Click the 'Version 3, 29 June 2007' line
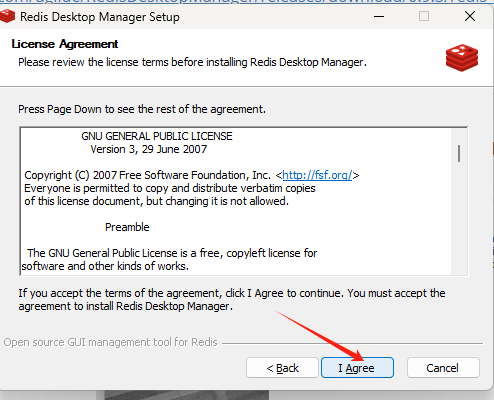Image resolution: width=494 pixels, height=400 pixels. (149, 149)
